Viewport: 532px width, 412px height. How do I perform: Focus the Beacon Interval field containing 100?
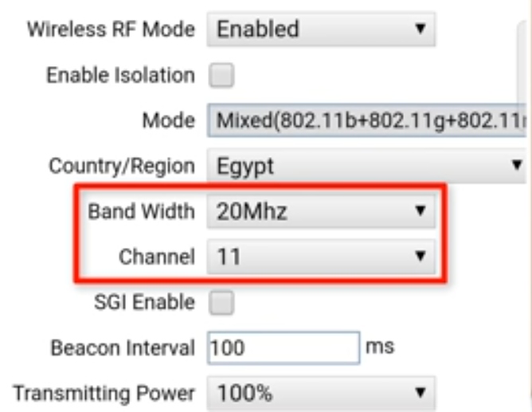[284, 348]
